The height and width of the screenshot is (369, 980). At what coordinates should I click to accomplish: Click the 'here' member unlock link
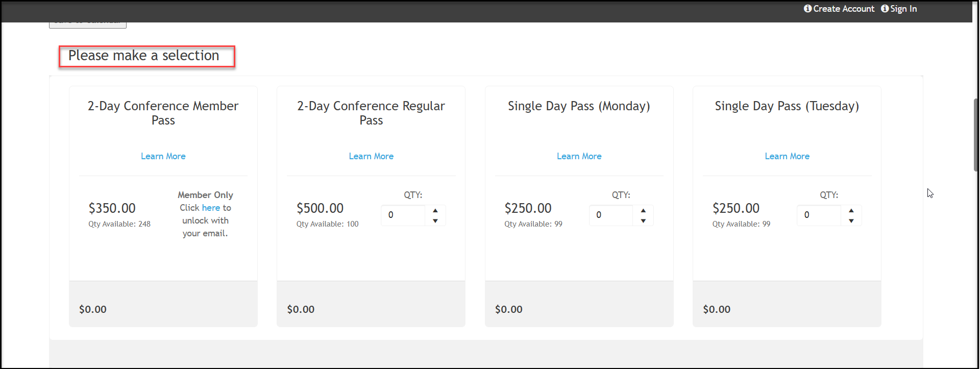211,208
